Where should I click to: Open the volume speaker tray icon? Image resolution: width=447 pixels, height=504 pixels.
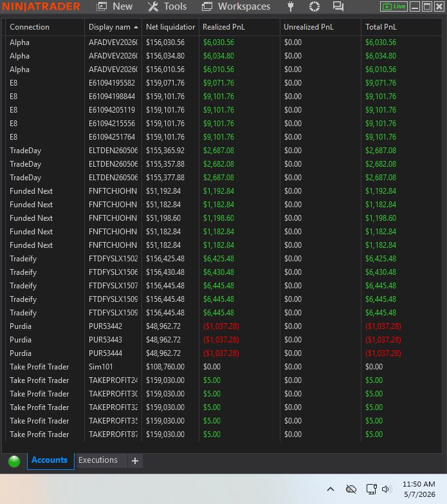click(387, 489)
